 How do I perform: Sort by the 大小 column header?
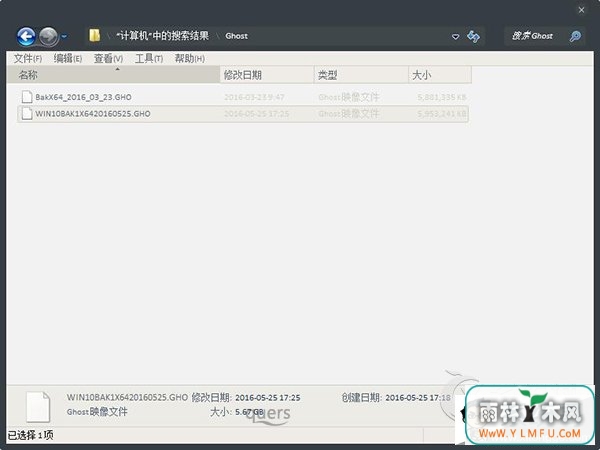click(440, 75)
